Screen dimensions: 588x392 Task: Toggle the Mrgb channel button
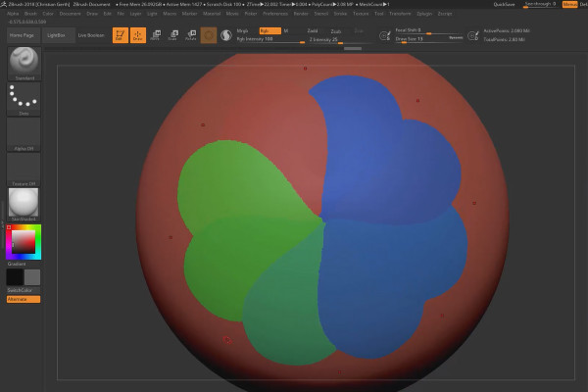(243, 31)
